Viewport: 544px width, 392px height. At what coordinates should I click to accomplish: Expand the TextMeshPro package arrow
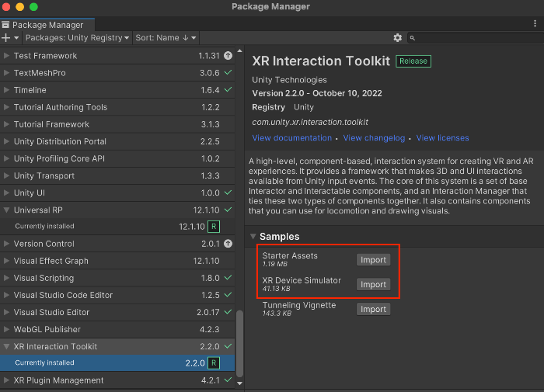coord(6,73)
